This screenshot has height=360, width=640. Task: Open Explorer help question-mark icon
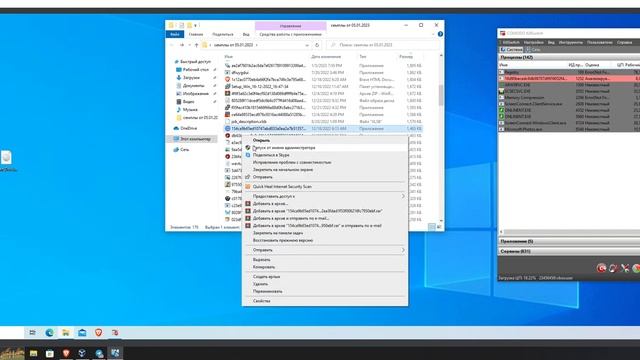click(x=440, y=34)
